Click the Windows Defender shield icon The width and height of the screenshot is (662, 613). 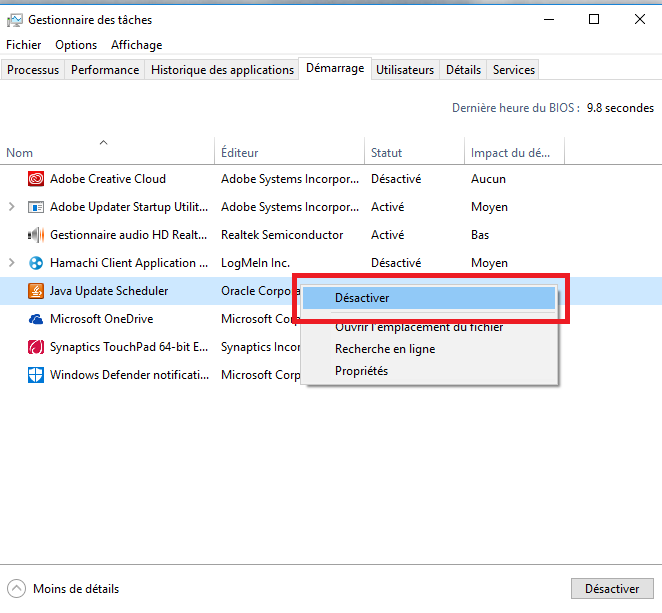click(36, 375)
